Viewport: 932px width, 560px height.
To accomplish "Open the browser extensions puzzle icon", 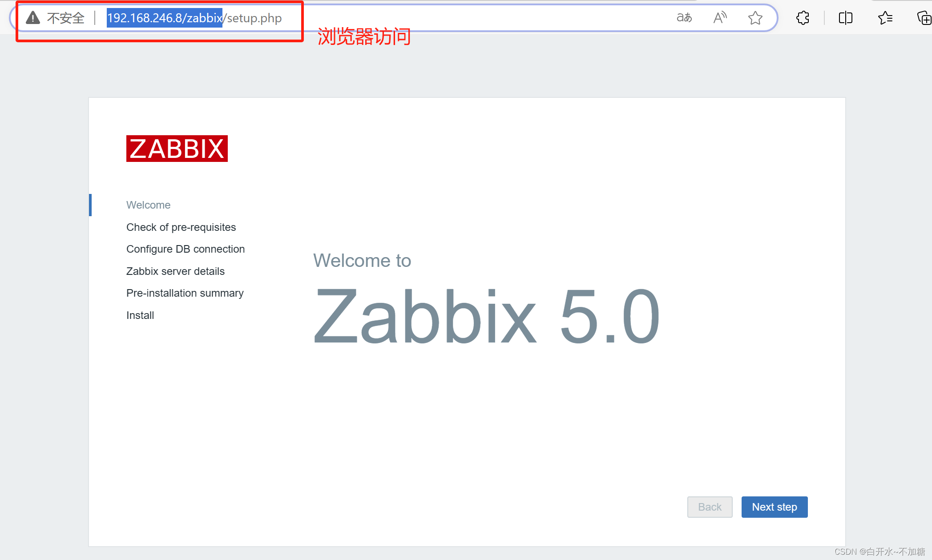I will [803, 18].
